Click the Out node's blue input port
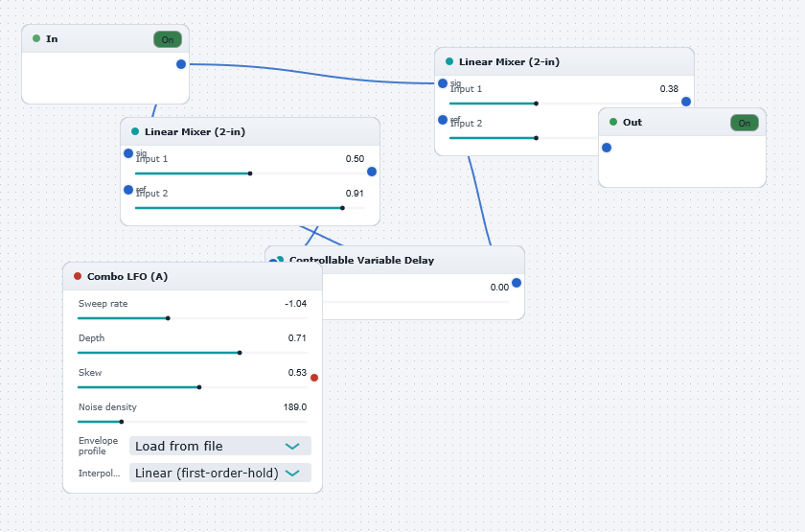This screenshot has height=532, width=805. click(x=607, y=148)
